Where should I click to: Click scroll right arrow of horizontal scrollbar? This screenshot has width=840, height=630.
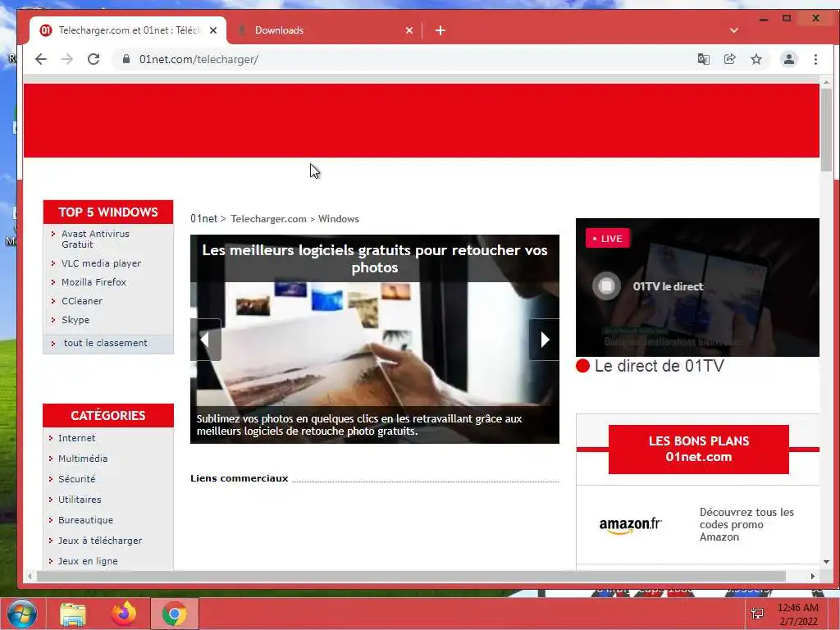[813, 577]
